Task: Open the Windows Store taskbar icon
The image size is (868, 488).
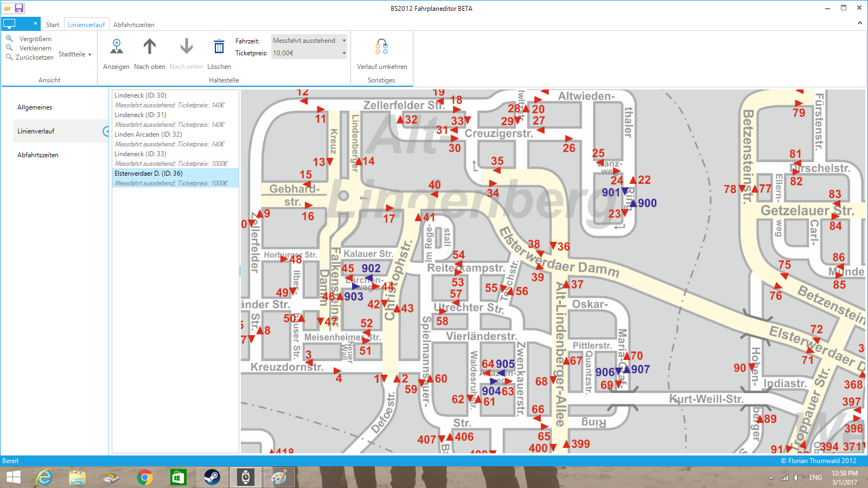Action: pos(178,477)
